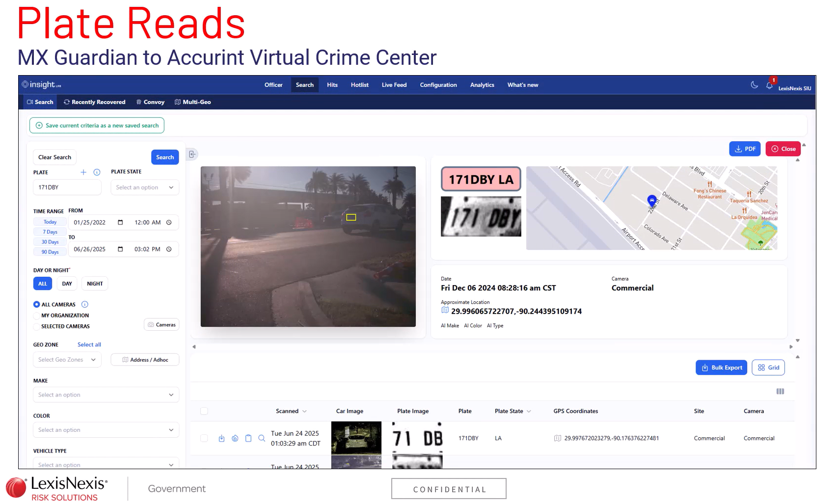Switch to Recently Recovered tab
The width and height of the screenshot is (837, 504).
pyautogui.click(x=95, y=102)
